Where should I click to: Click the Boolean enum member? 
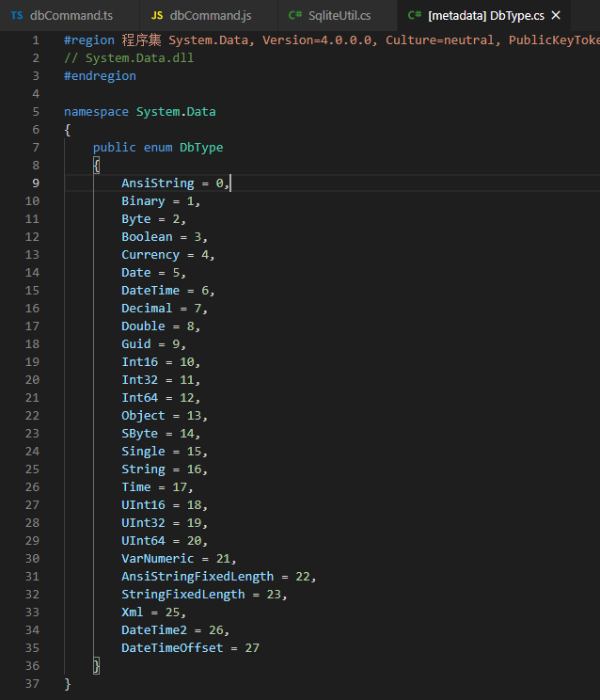147,236
